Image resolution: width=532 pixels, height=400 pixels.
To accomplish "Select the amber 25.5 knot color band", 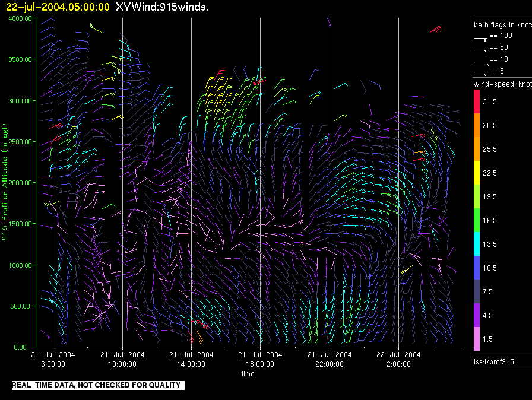I will click(477, 149).
